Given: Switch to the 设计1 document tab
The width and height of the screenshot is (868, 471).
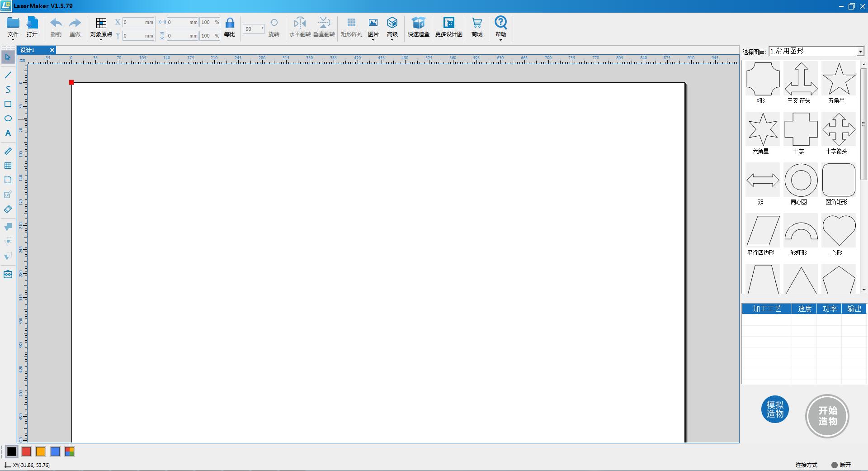Looking at the screenshot, I should (28, 50).
